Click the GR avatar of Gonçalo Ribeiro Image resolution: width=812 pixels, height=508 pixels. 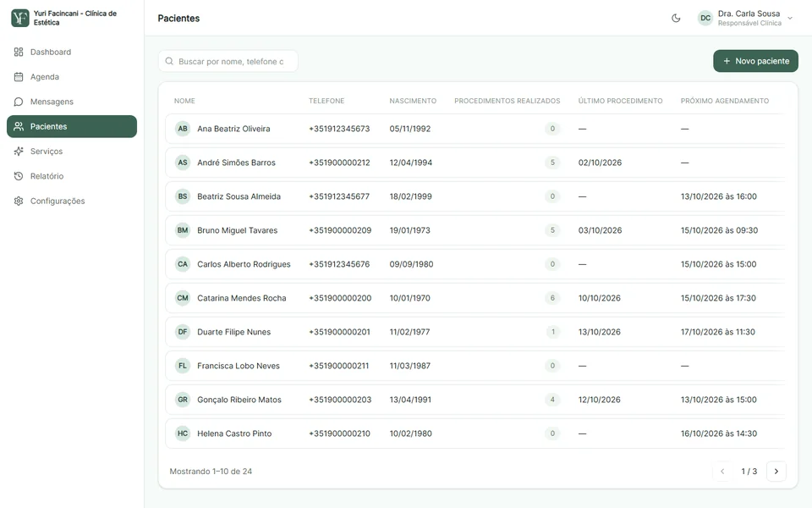[183, 400]
